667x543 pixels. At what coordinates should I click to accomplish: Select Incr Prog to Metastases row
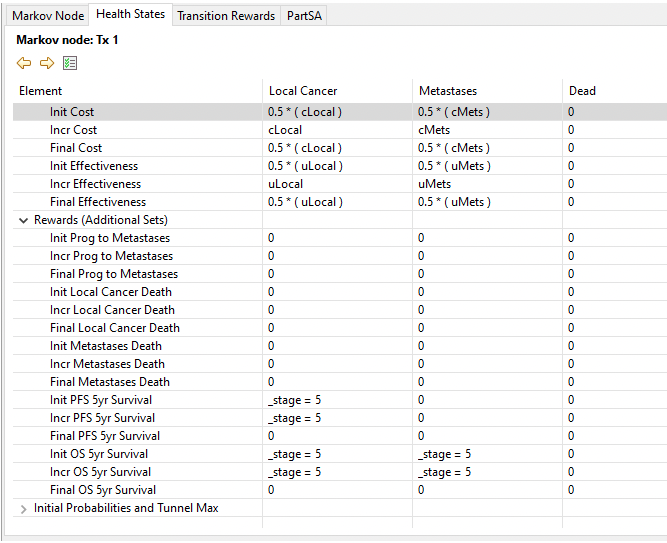pyautogui.click(x=340, y=256)
